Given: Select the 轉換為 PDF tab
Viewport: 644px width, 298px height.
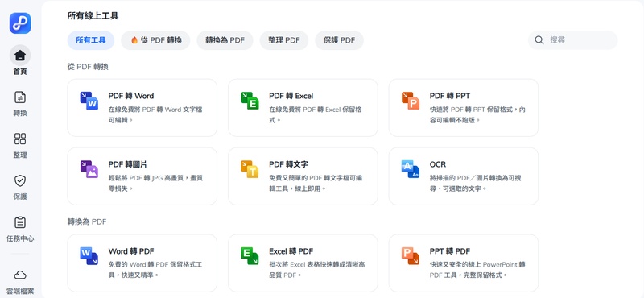Looking at the screenshot, I should point(225,40).
